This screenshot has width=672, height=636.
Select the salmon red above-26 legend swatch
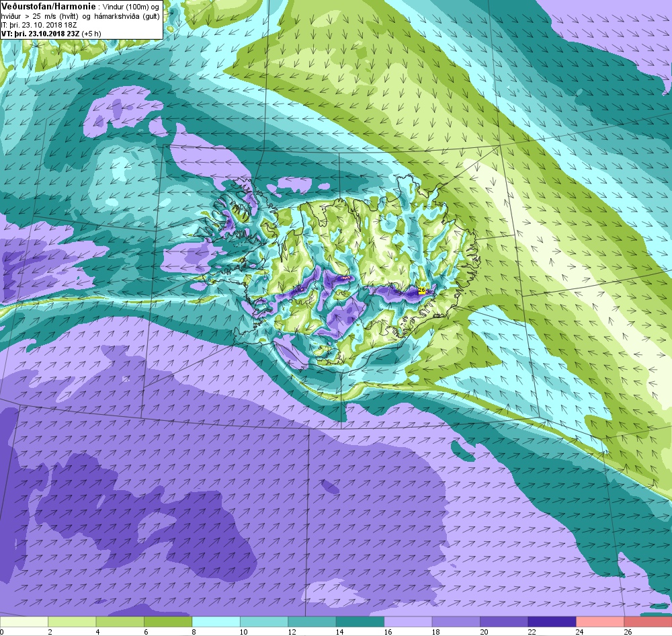(x=648, y=622)
